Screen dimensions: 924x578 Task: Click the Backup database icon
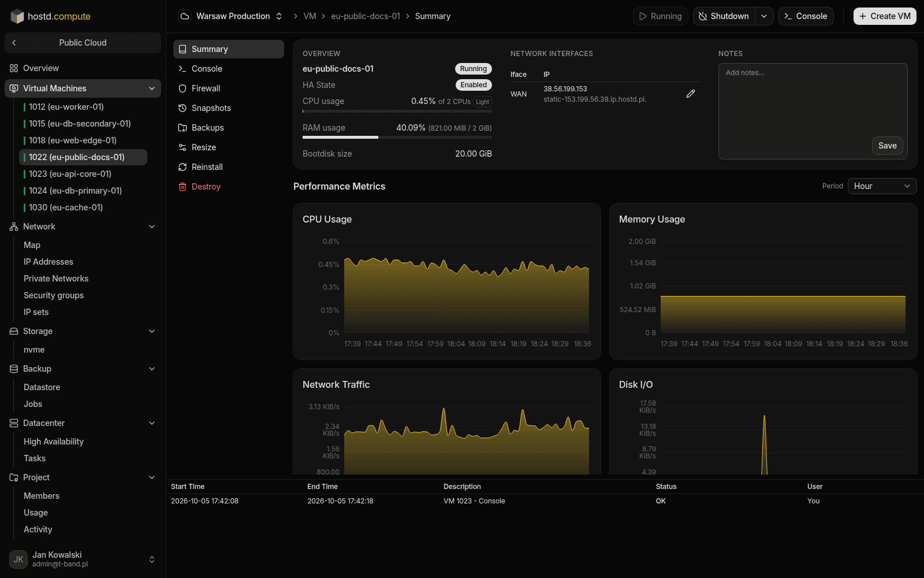pos(14,369)
